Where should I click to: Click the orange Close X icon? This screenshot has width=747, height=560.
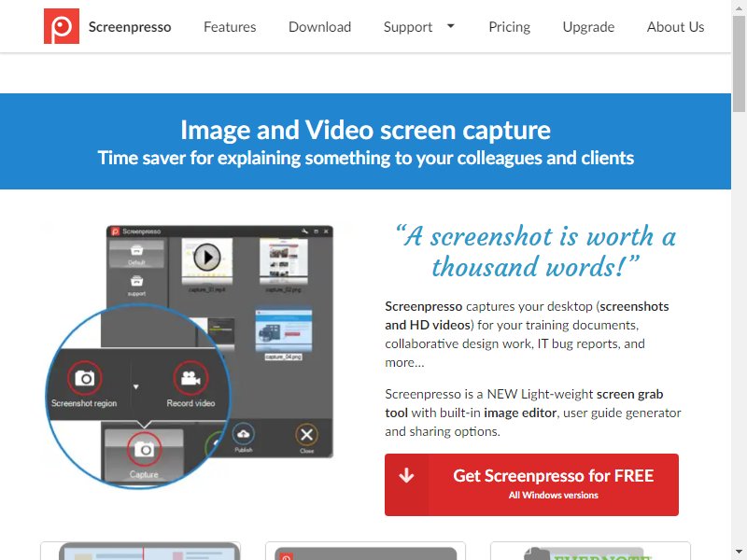[x=306, y=434]
